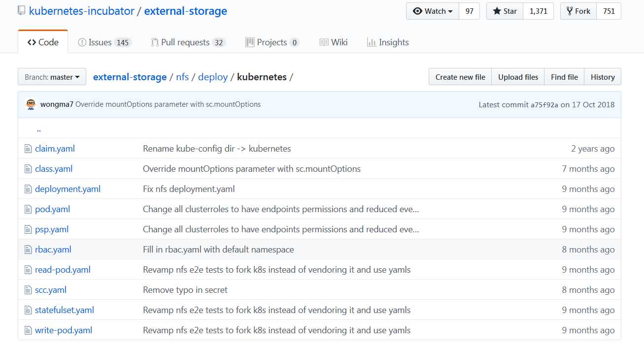Click the '2 years ago' timestamp
The width and height of the screenshot is (644, 348).
point(593,149)
